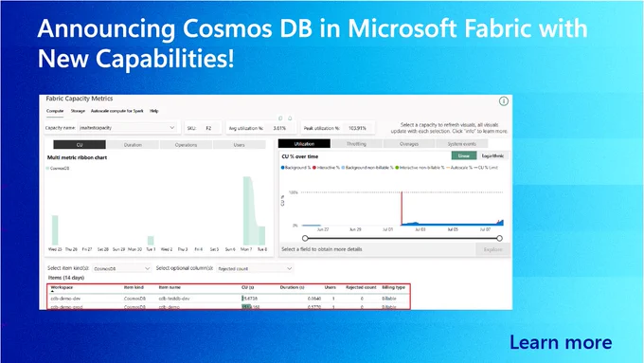This screenshot has width=644, height=363.
Task: Click the sort arrow under the Workspace header
Action: pos(53,292)
